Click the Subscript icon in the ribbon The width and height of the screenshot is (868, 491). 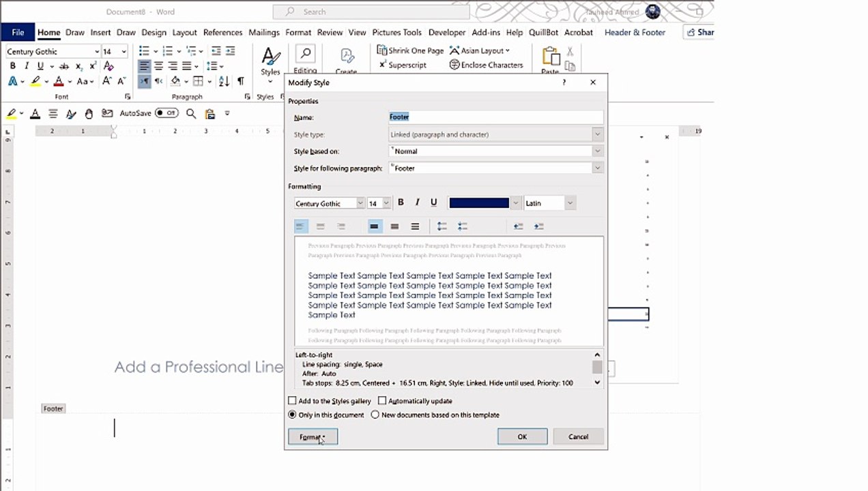pyautogui.click(x=79, y=66)
